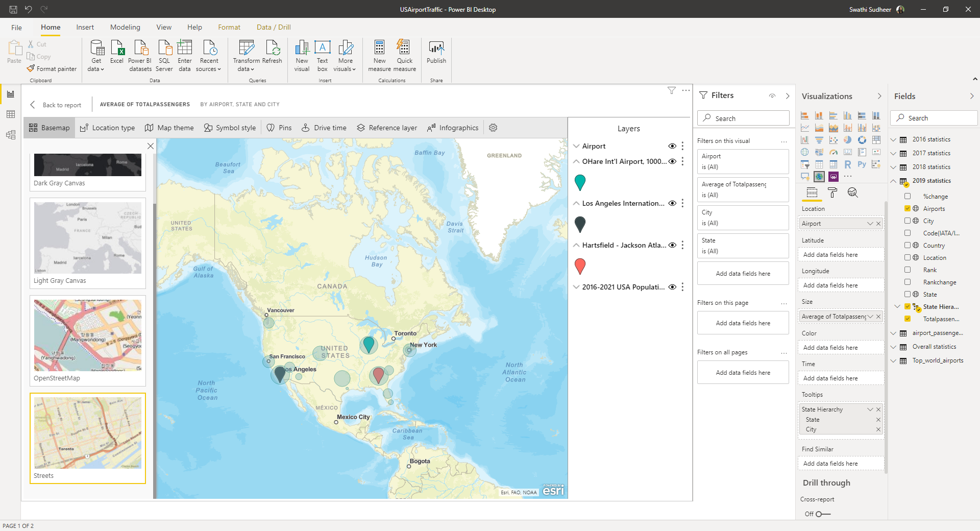This screenshot has height=531, width=980.
Task: Select the Format painter tool
Action: click(x=52, y=69)
